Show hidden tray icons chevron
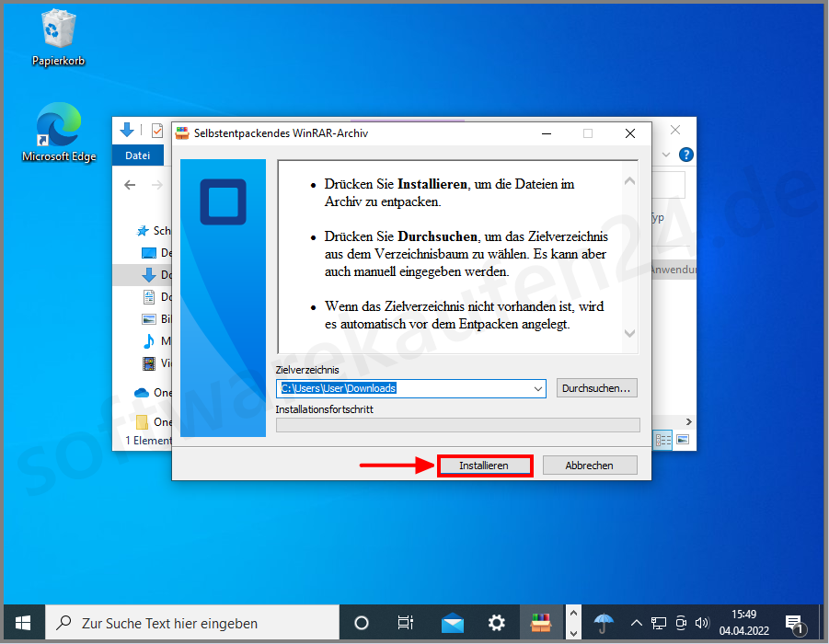The image size is (829, 644). click(637, 624)
